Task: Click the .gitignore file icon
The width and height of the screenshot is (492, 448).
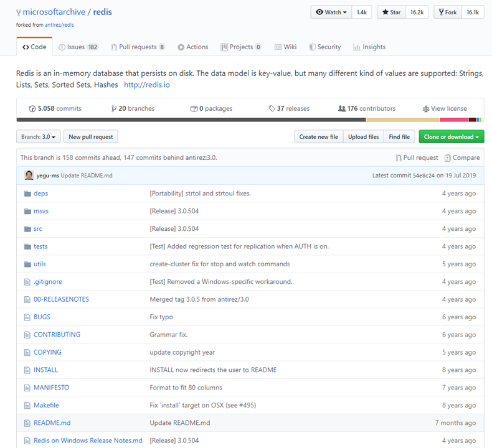Action: 27,282
